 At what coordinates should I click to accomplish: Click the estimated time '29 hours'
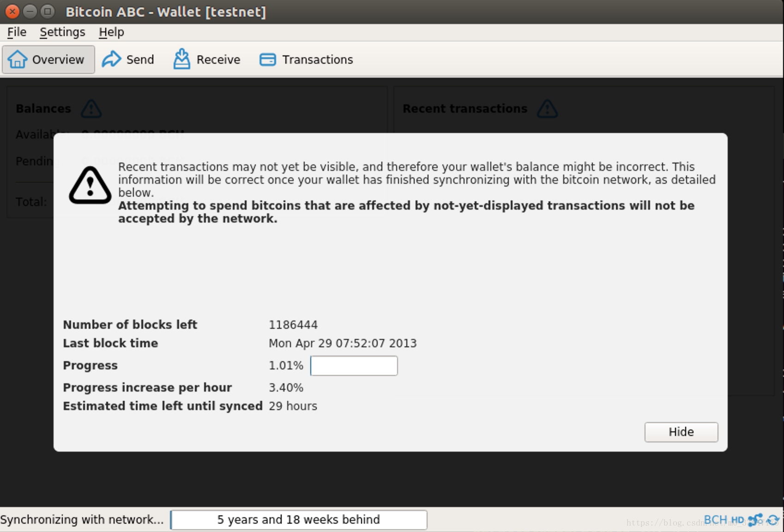(x=293, y=406)
